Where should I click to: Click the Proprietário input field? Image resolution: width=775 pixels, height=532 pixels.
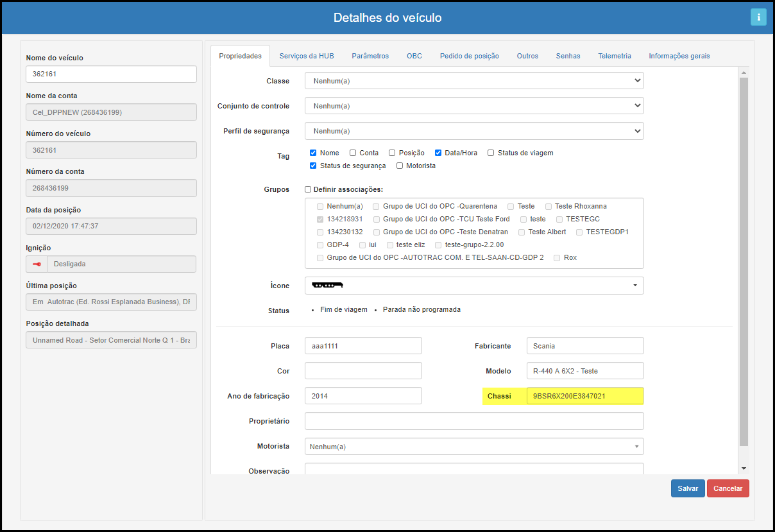pyautogui.click(x=474, y=421)
